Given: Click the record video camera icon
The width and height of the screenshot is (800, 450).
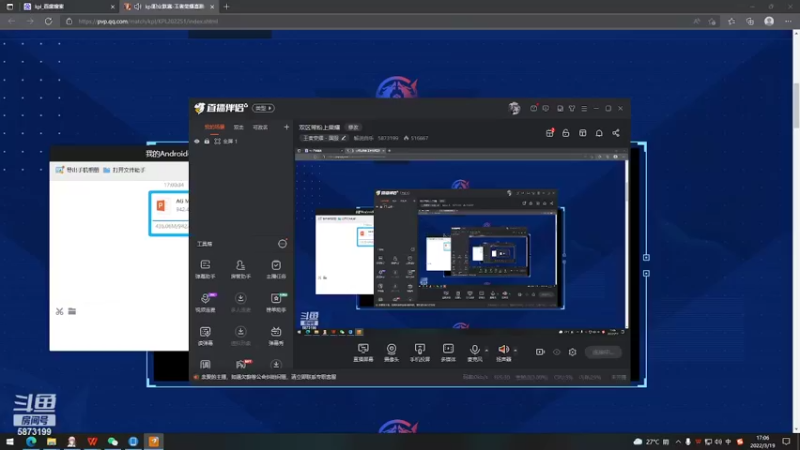Looking at the screenshot, I should (540, 352).
